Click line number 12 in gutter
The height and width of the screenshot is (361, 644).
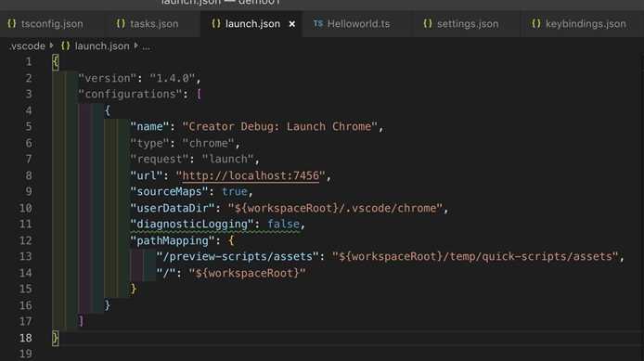(x=25, y=240)
